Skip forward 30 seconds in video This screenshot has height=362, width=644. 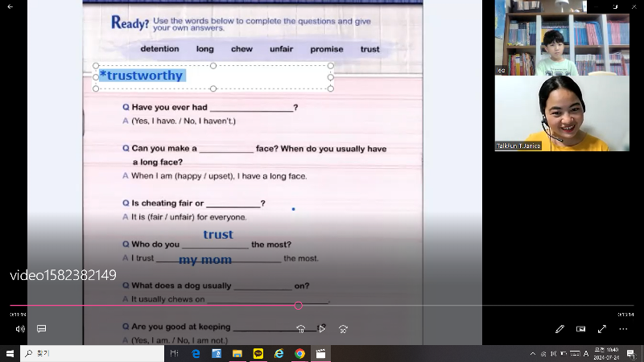click(343, 328)
